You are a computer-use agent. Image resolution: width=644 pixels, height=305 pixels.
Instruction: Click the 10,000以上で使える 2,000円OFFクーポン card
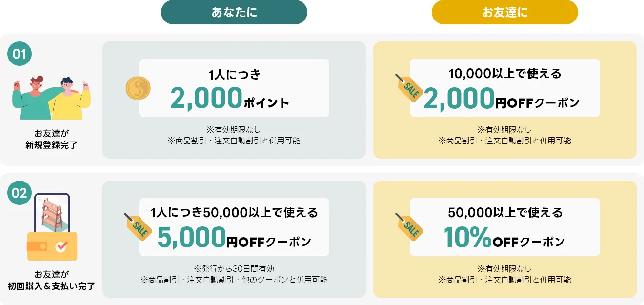505,88
